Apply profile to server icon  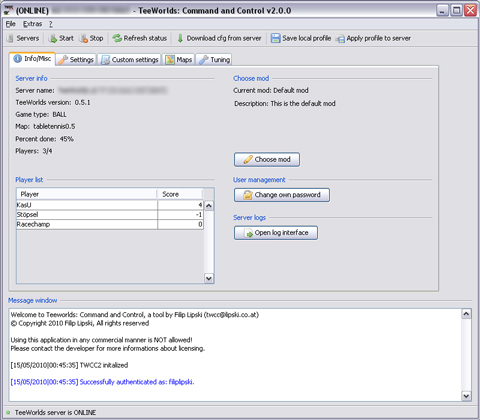(x=340, y=39)
